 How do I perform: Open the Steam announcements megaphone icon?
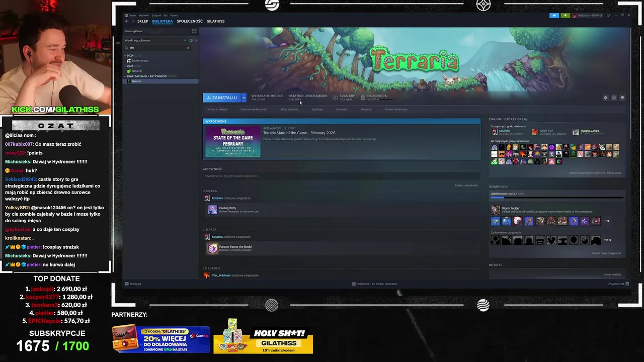tap(554, 15)
